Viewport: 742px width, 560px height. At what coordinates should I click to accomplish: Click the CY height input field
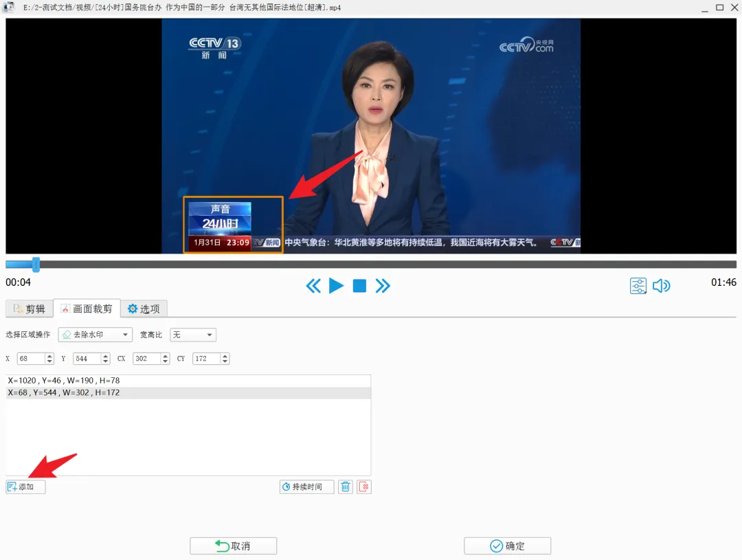tap(206, 359)
